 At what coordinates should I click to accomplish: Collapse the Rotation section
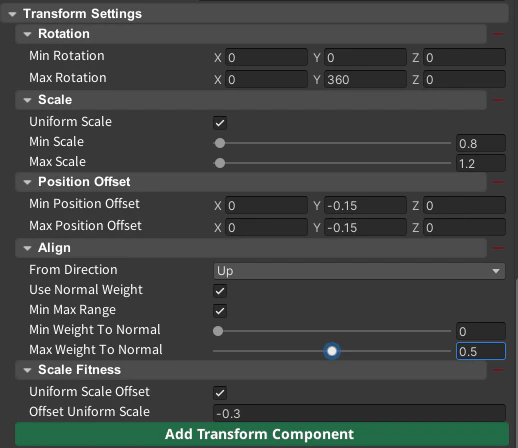tap(27, 34)
